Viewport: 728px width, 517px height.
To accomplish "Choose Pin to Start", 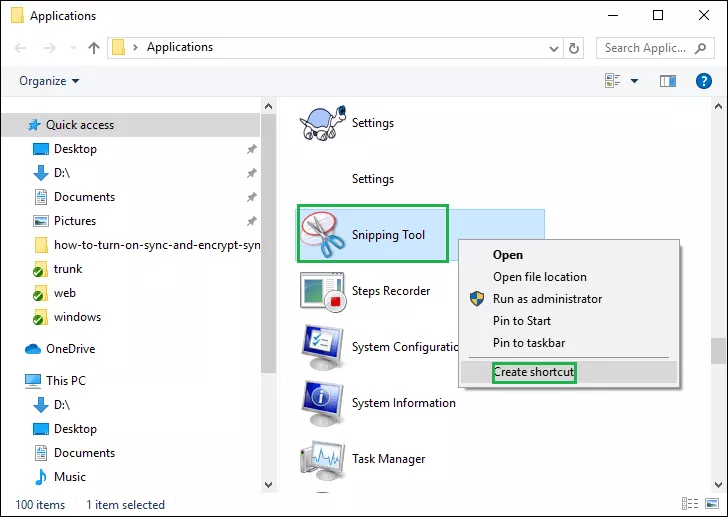I will coord(569,321).
